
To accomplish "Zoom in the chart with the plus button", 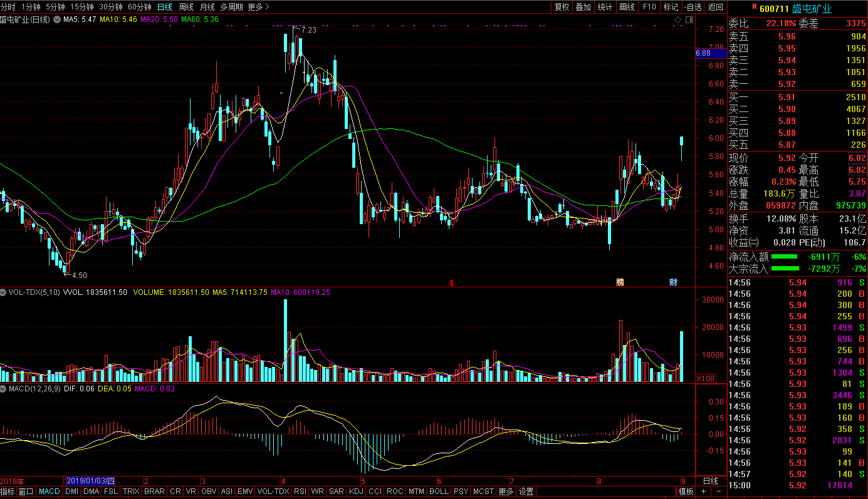I will click(x=703, y=492).
